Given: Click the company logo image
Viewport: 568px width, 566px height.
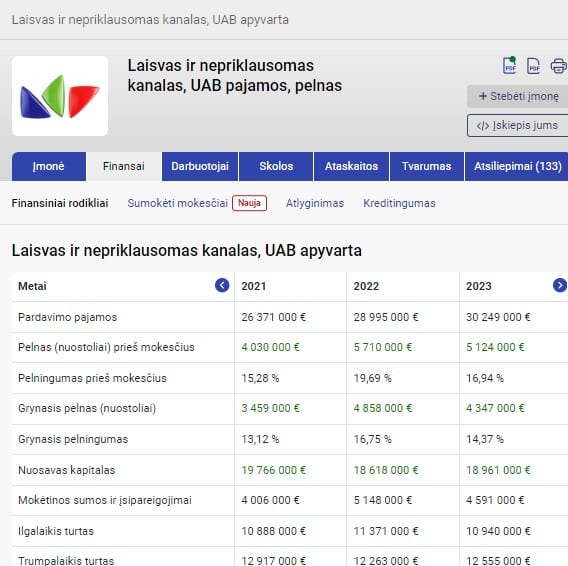Looking at the screenshot, I should point(60,96).
